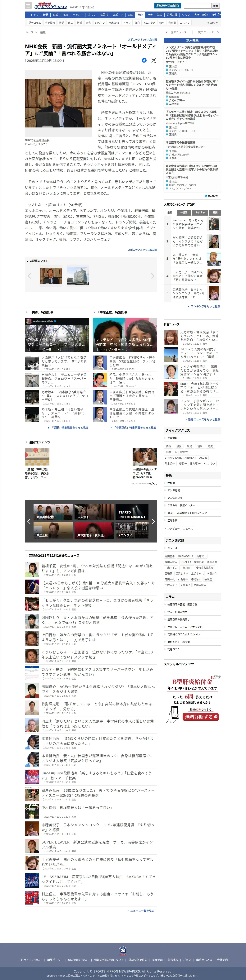Click GARNiDELiA tag in アニメ研究部
The width and height of the screenshot is (246, 980).
(186, 556)
